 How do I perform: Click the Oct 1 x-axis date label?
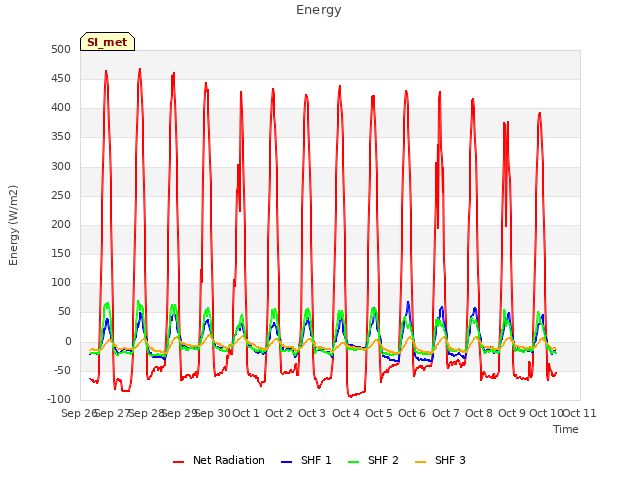coord(246,413)
